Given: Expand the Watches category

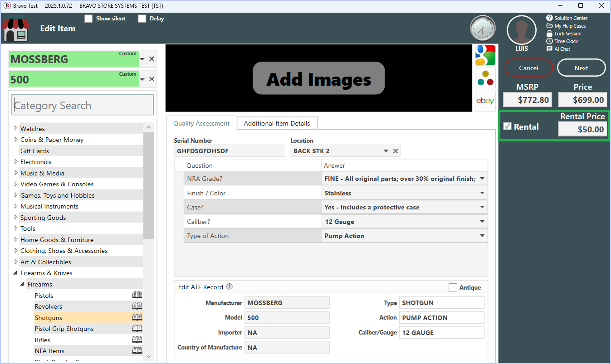Looking at the screenshot, I should [x=16, y=129].
